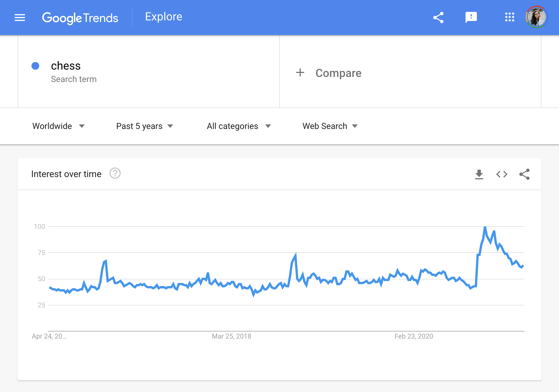Open the send feedback icon
Viewport: 559px width, 392px height.
coord(471,18)
